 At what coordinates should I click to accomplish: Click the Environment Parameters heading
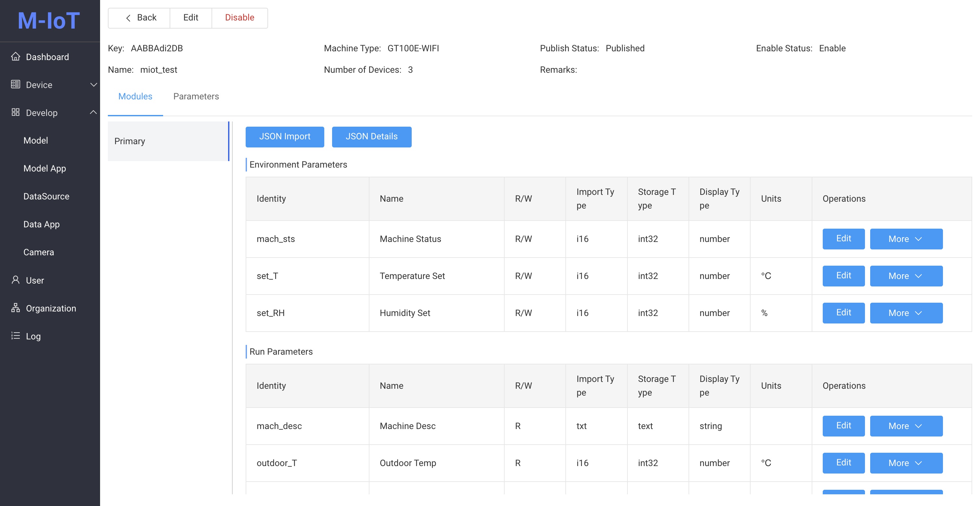click(x=298, y=165)
